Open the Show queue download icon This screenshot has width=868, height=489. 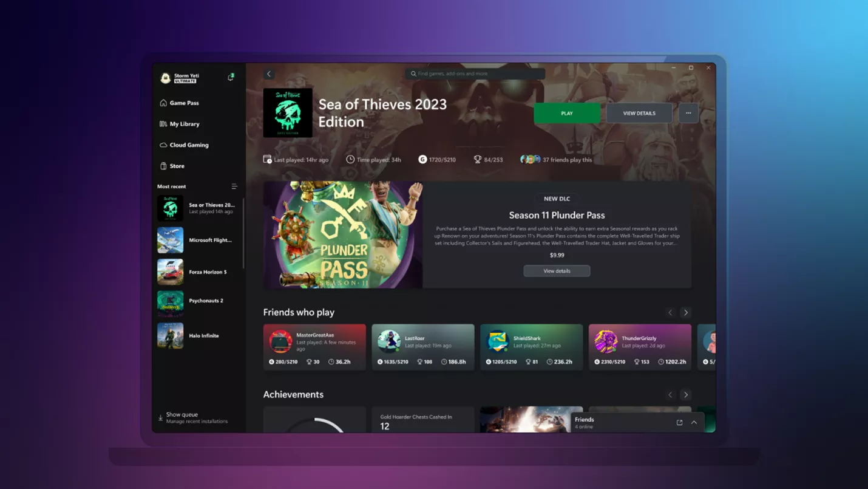click(x=161, y=418)
